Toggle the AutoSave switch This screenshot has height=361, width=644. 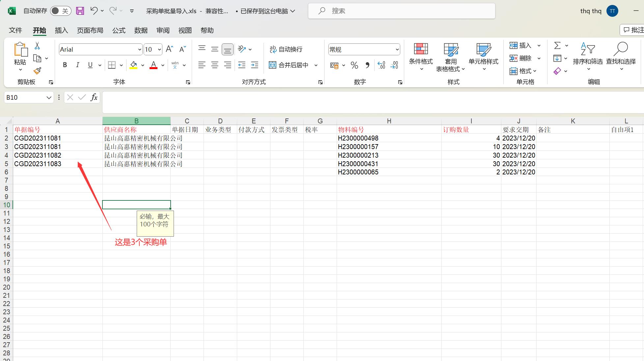(x=60, y=11)
